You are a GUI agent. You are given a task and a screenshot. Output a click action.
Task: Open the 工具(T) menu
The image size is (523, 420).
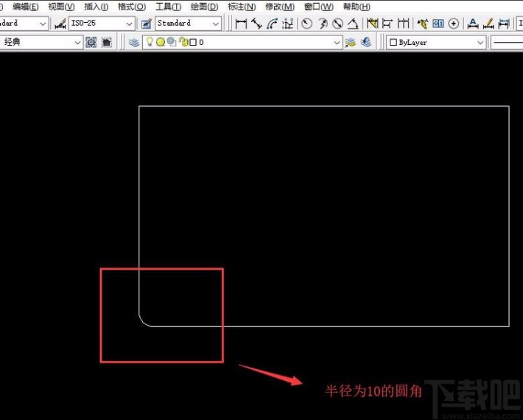point(169,7)
